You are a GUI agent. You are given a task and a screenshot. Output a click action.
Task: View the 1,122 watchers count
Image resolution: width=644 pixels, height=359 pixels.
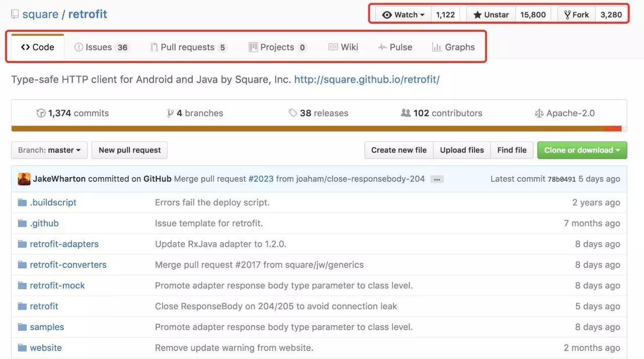445,15
